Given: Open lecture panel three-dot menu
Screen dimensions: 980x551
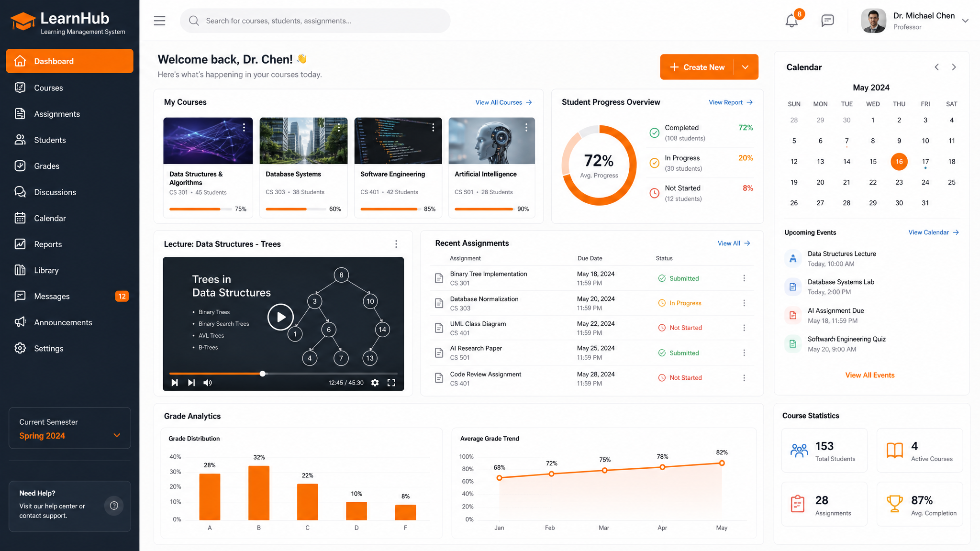Looking at the screenshot, I should pyautogui.click(x=396, y=244).
